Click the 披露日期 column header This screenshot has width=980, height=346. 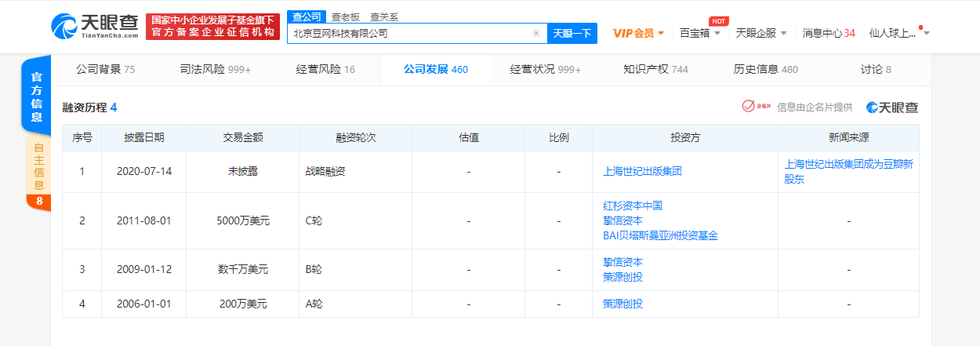click(144, 137)
